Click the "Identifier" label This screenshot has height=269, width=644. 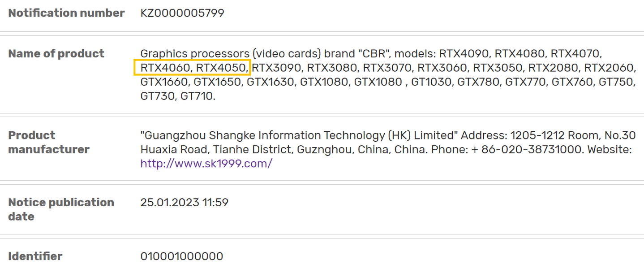pyautogui.click(x=35, y=256)
